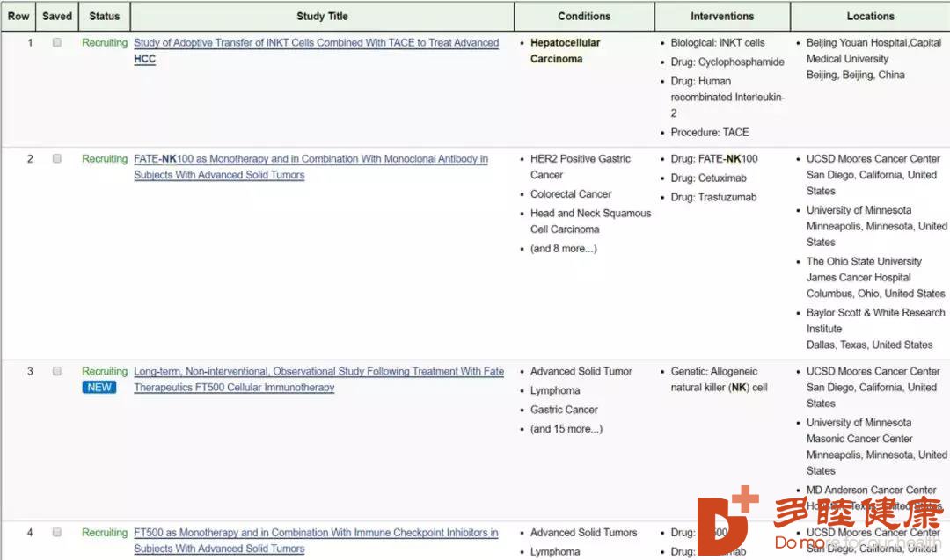Check the Saved box for row 2
The image size is (950, 560).
click(57, 158)
